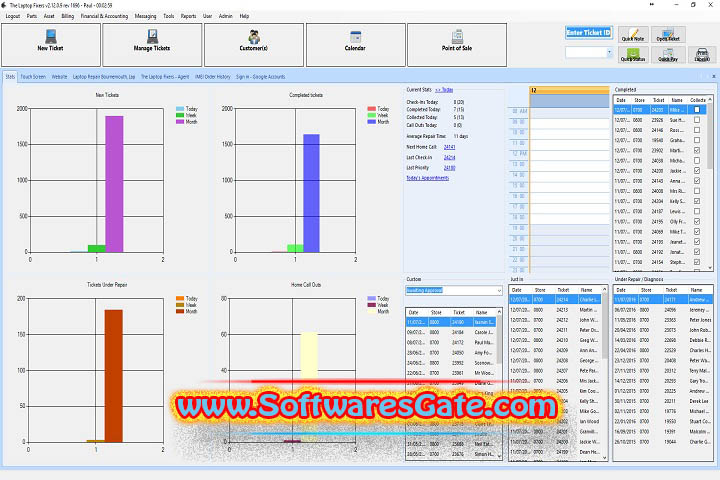Click the Last Check-In ticket link
This screenshot has width=720, height=480.
[450, 158]
